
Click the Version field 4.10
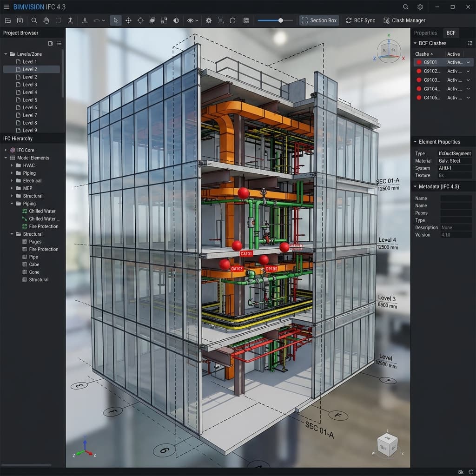pos(456,235)
